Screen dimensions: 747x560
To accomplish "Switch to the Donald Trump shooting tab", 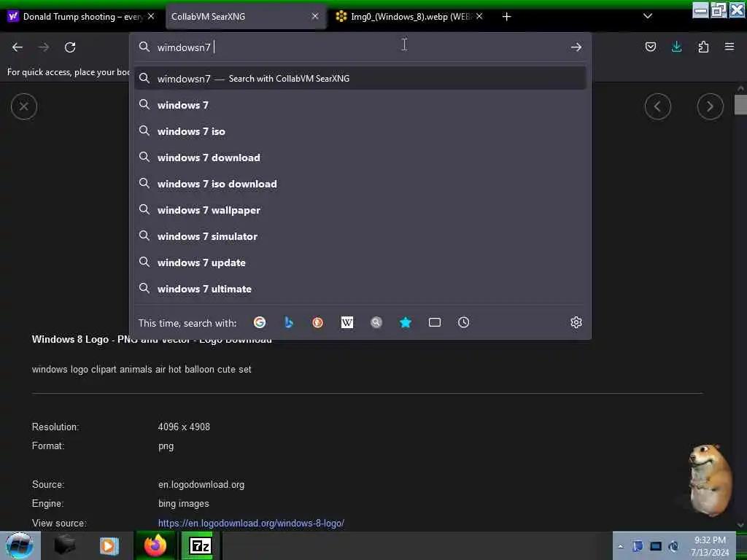I will click(76, 17).
